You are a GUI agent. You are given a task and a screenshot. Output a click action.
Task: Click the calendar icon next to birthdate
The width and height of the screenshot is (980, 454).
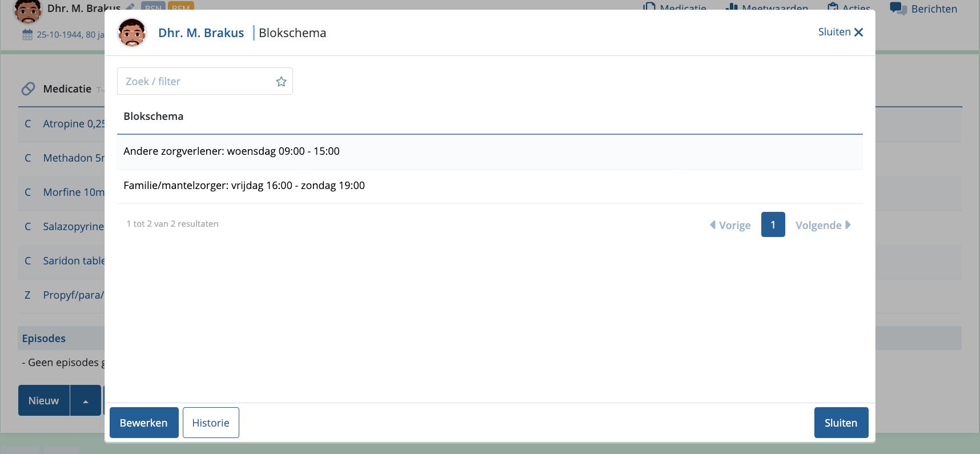27,35
